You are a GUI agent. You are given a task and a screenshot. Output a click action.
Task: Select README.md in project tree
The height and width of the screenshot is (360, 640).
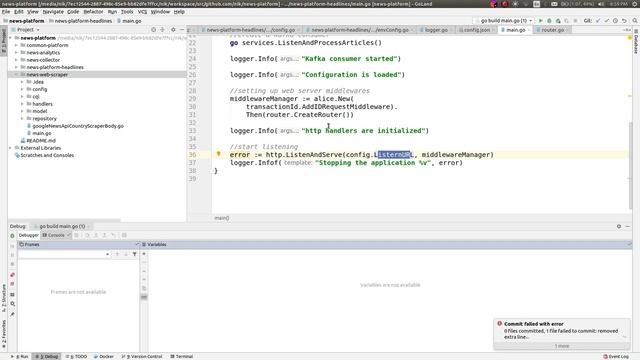[x=41, y=141]
